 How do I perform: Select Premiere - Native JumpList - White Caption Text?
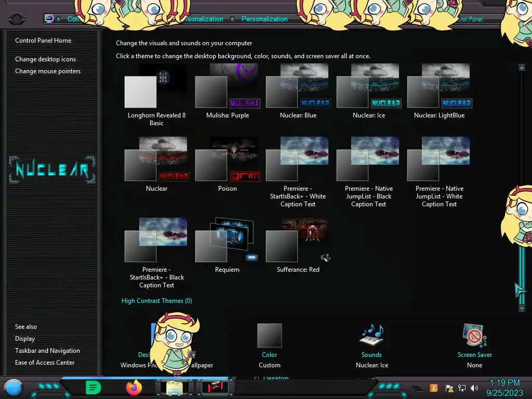pyautogui.click(x=440, y=172)
